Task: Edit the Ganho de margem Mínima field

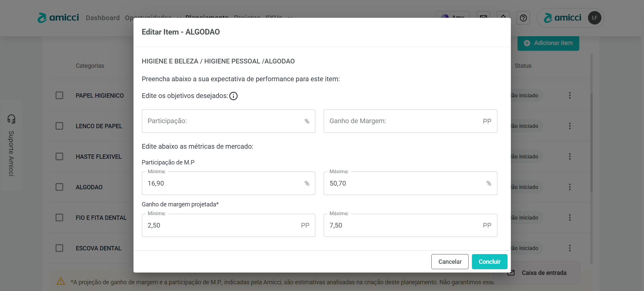Action: (223, 225)
